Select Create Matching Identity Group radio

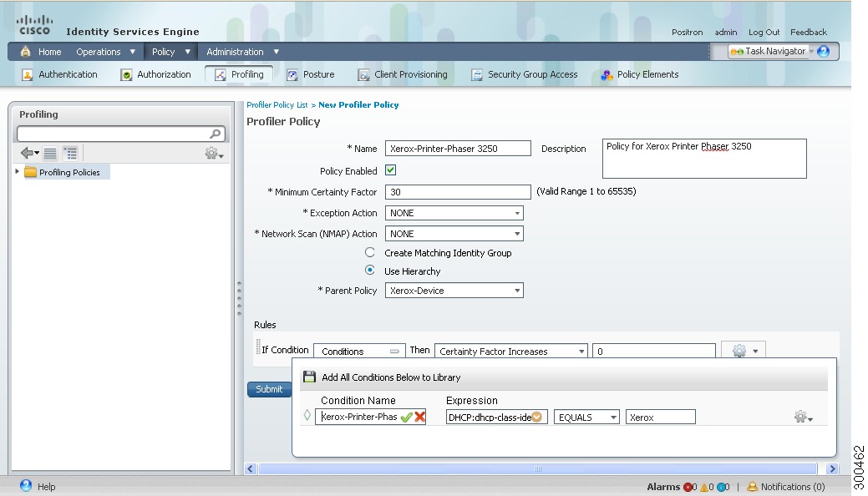pyautogui.click(x=370, y=252)
